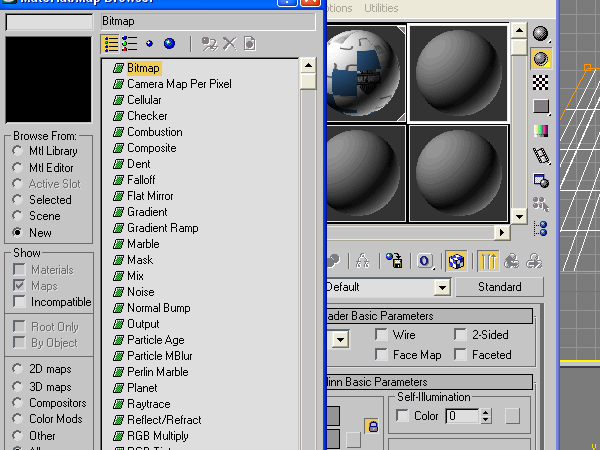
Task: Click Go Forward to Sibling icon
Action: [534, 261]
